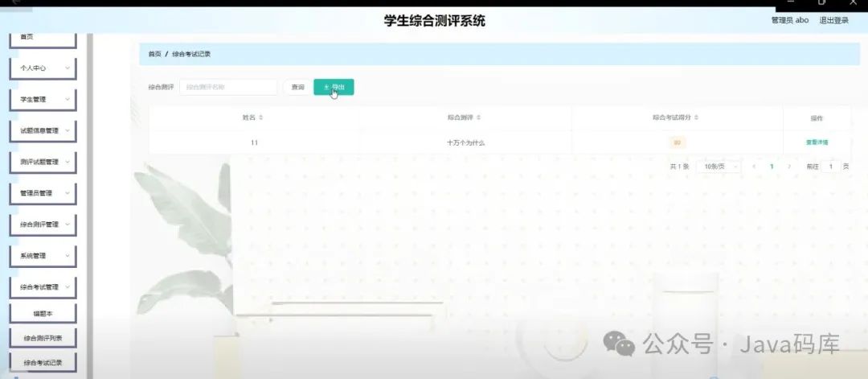Image resolution: width=868 pixels, height=379 pixels.
Task: Click the 学生综合测评系统 header title
Action: [x=435, y=21]
